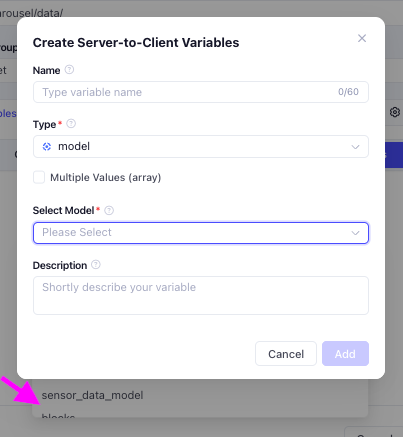
Task: Click the Add button
Action: pos(345,354)
